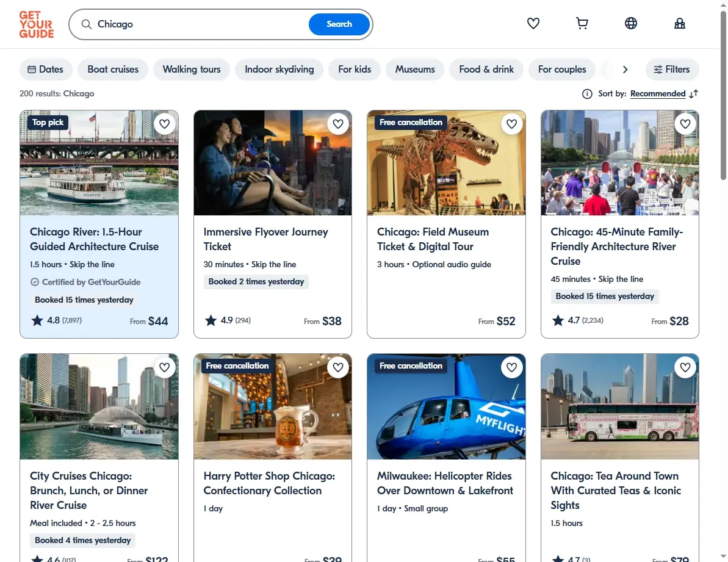
Task: Open the shopping cart icon
Action: coord(582,23)
